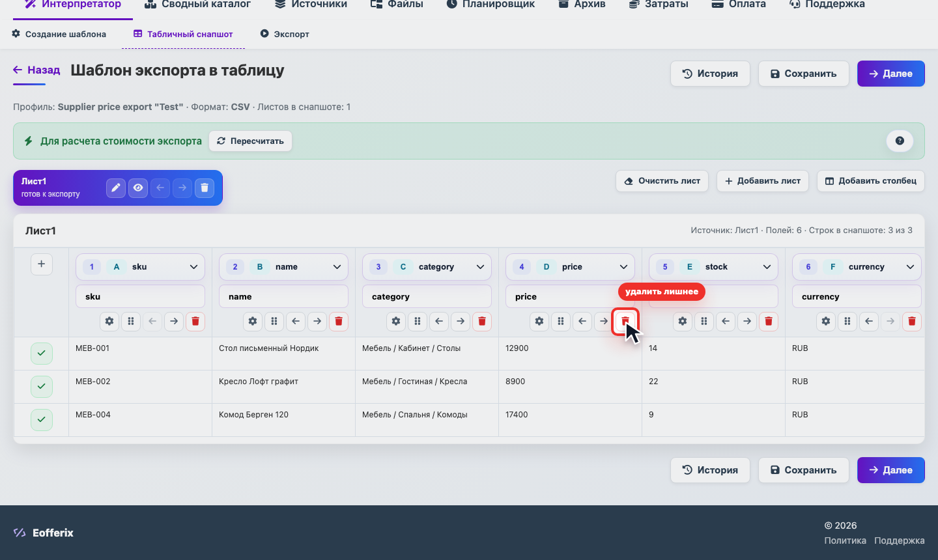Delete the price column with trash icon

625,321
